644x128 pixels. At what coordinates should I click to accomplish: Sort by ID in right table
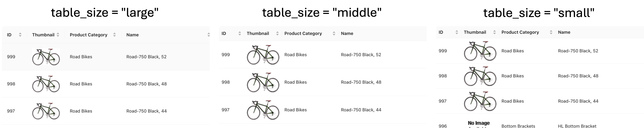pos(457,32)
